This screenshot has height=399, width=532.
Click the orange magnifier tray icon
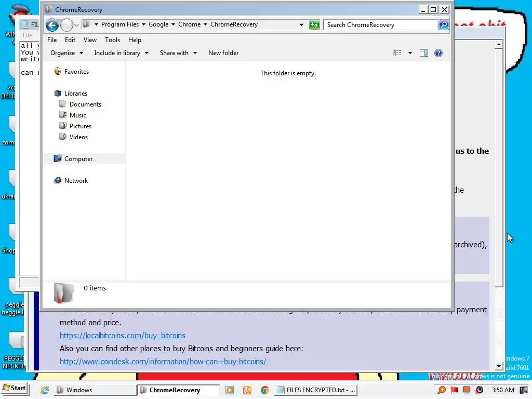click(x=442, y=390)
